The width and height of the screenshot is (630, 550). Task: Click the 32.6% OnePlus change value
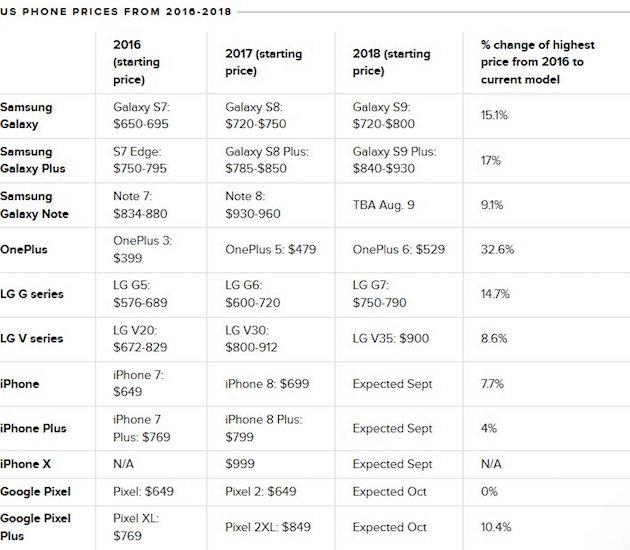coord(497,249)
